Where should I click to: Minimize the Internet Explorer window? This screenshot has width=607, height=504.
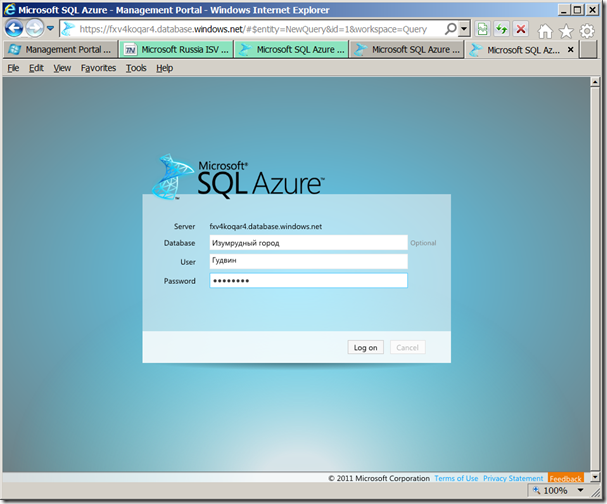coord(564,10)
